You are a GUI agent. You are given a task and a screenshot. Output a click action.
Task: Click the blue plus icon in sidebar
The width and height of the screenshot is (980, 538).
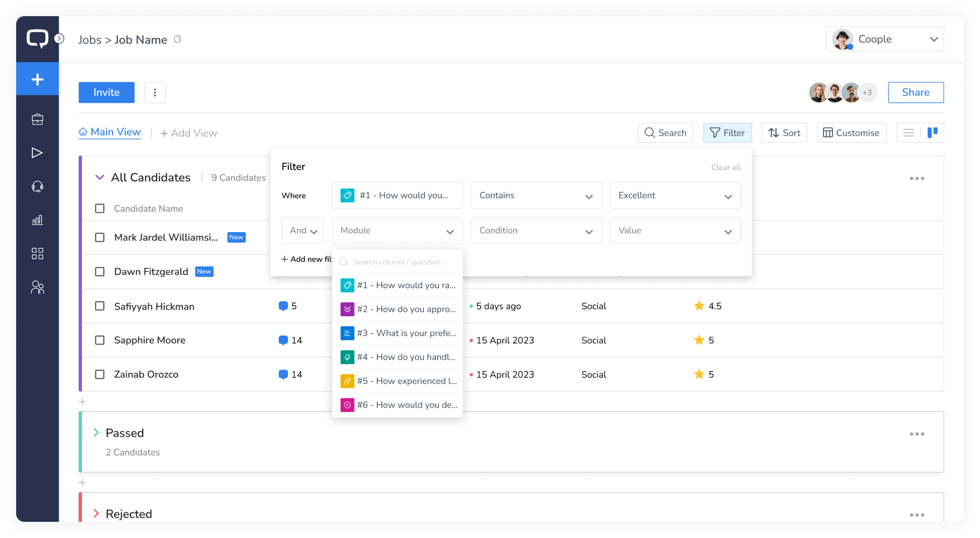[37, 79]
